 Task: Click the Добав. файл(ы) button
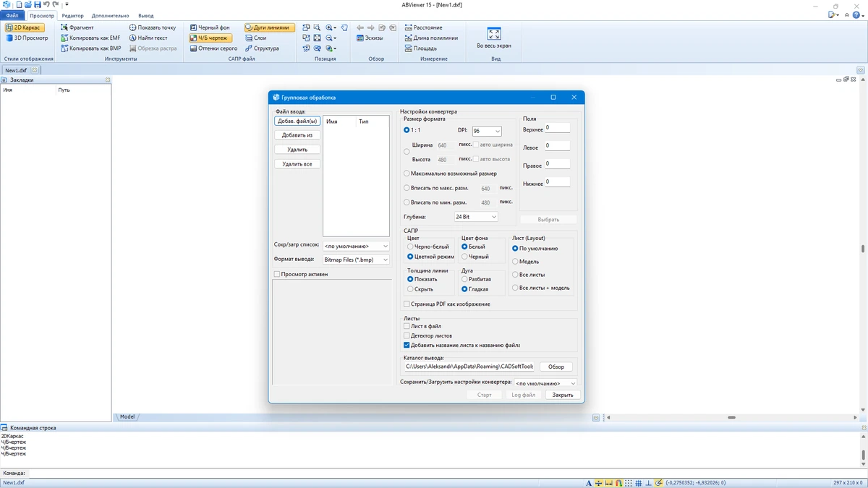coord(297,121)
